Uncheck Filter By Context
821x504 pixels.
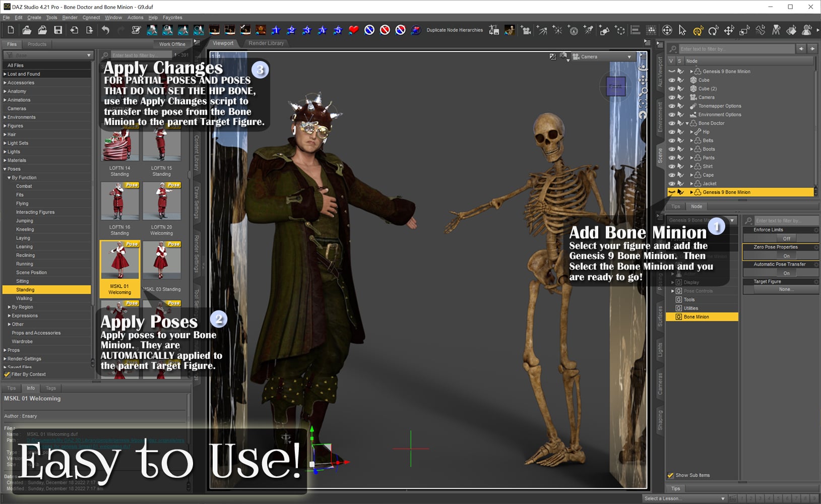tap(8, 374)
